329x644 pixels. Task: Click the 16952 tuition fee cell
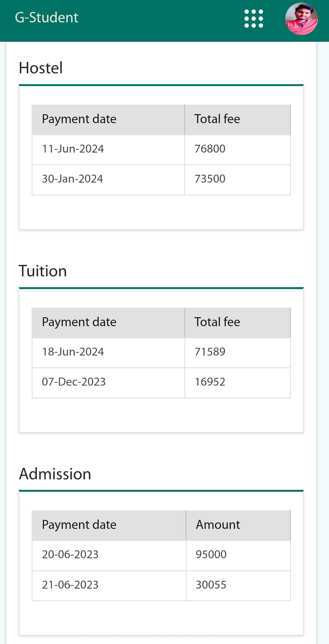pos(210,382)
